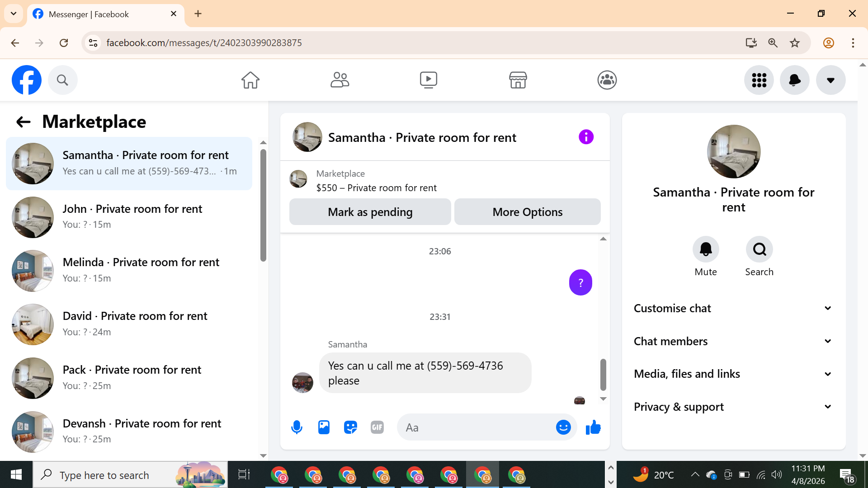Send a thumbs-up like

pos(593,427)
